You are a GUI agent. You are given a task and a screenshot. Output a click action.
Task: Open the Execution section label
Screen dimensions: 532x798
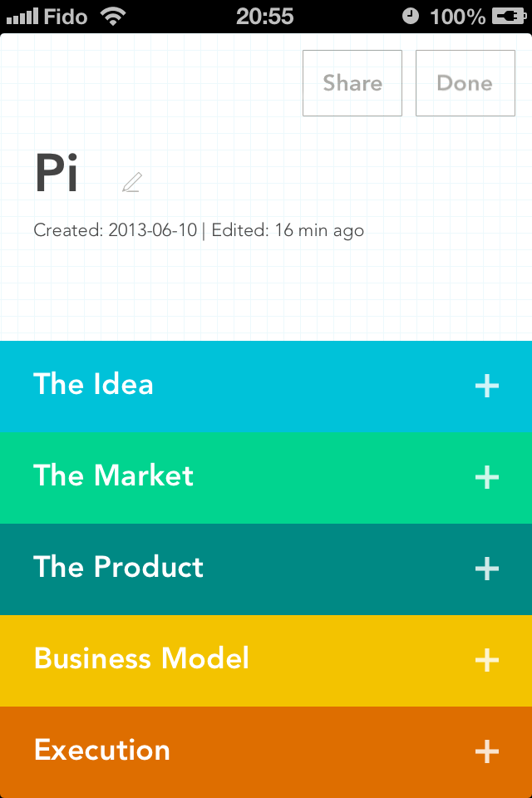click(101, 750)
